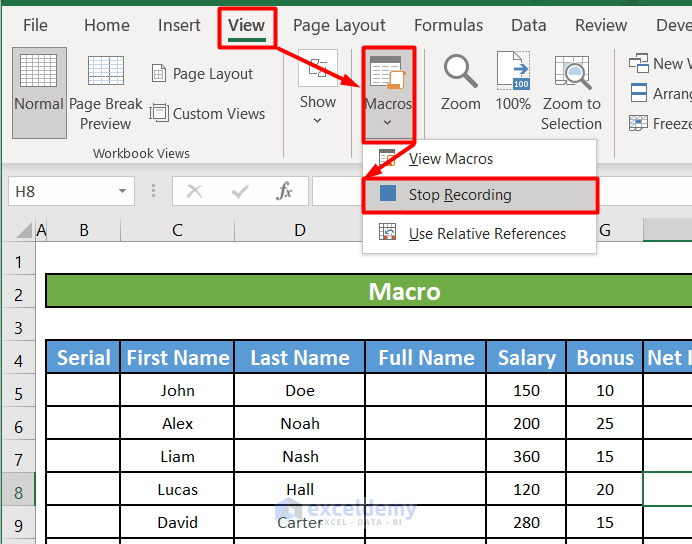Select View Macros menu entry
Screen dimensions: 692x544
(450, 159)
